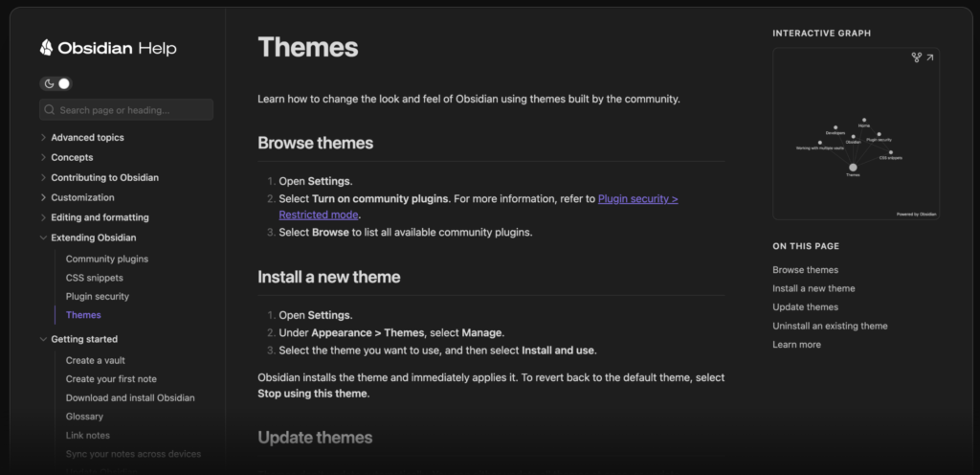Image resolution: width=980 pixels, height=475 pixels.
Task: Focus the Search page or heading field
Action: pyautogui.click(x=126, y=110)
